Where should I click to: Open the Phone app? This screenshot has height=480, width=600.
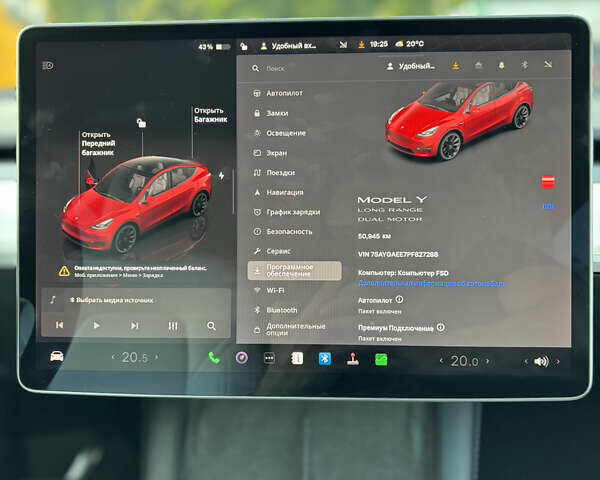[x=214, y=358]
